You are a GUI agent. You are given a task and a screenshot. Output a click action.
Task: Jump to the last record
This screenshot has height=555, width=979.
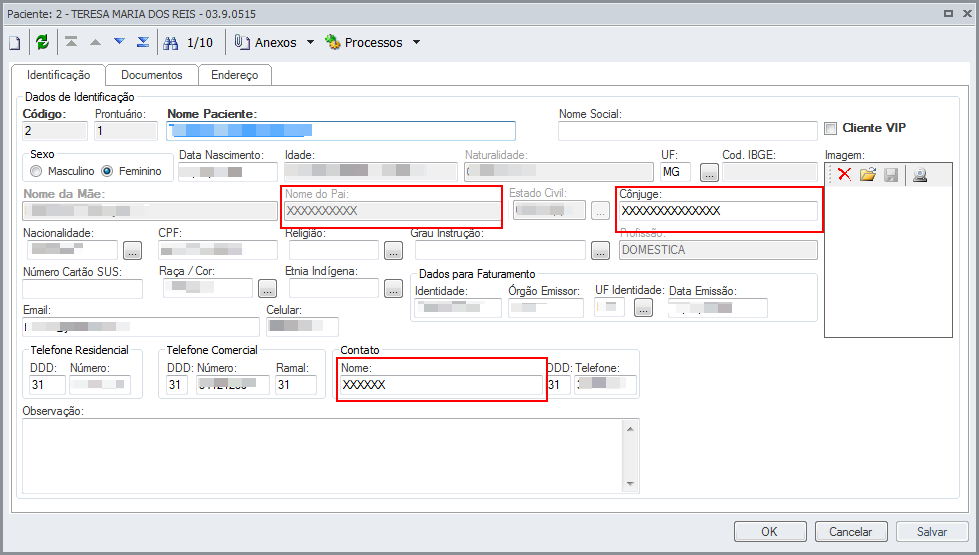click(142, 42)
